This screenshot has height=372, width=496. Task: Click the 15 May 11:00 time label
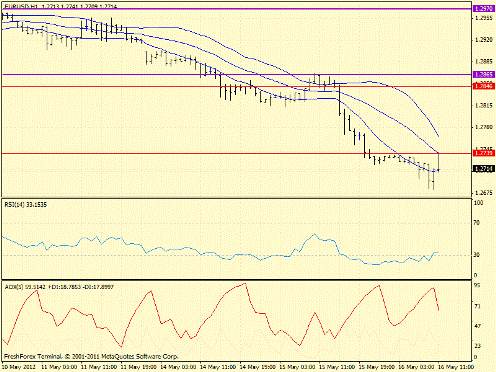pos(337,367)
